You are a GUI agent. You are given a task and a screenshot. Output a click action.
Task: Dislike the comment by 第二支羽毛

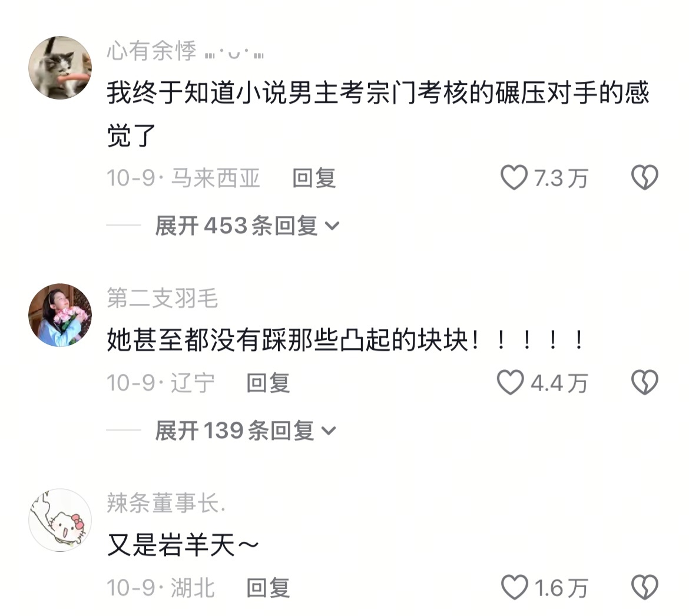tap(645, 382)
